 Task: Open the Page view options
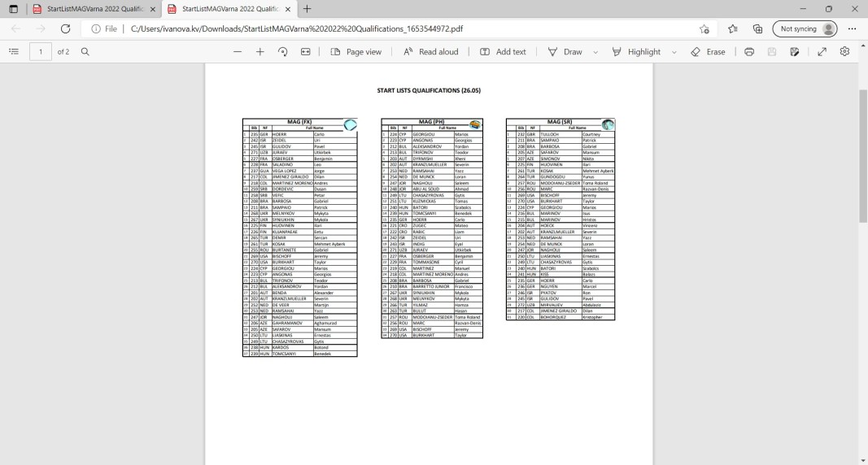pyautogui.click(x=355, y=52)
